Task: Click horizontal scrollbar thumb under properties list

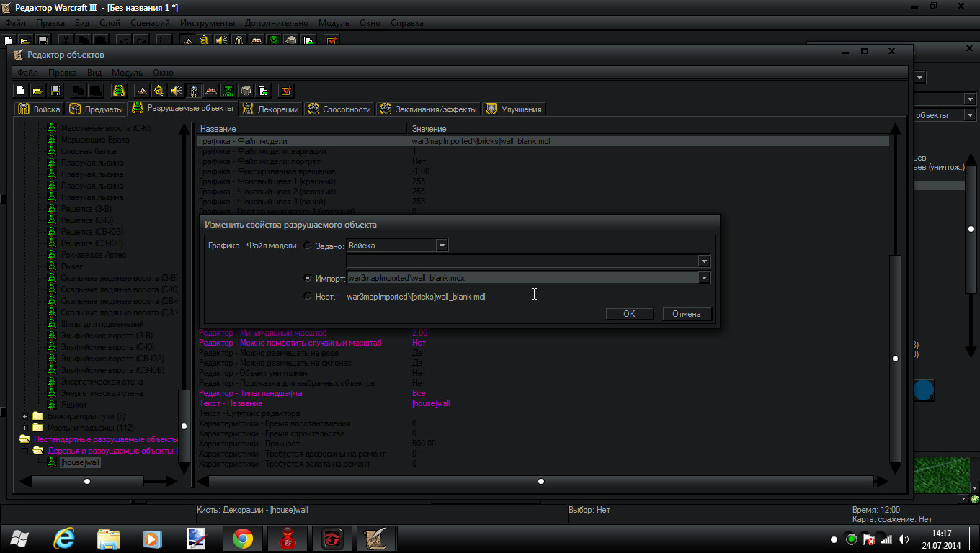Action: pos(541,481)
